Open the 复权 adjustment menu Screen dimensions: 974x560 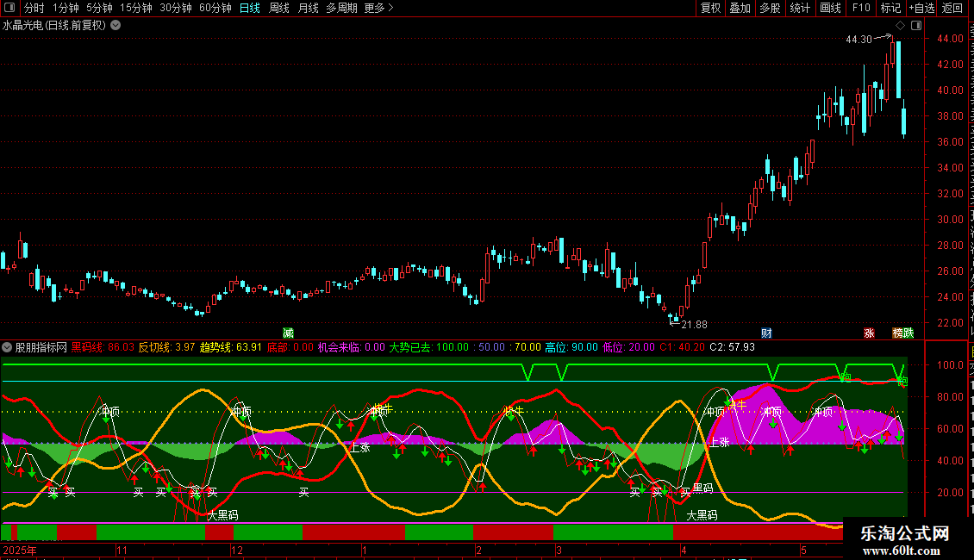click(710, 8)
